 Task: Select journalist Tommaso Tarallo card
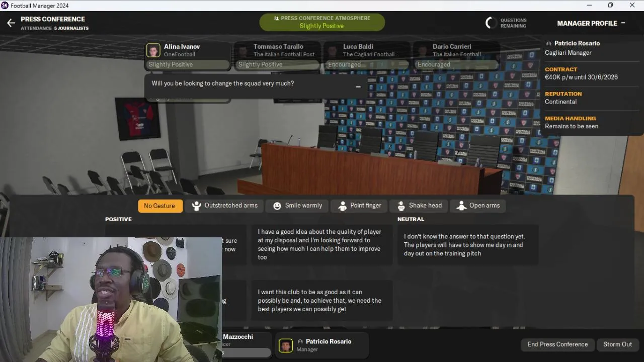277,56
